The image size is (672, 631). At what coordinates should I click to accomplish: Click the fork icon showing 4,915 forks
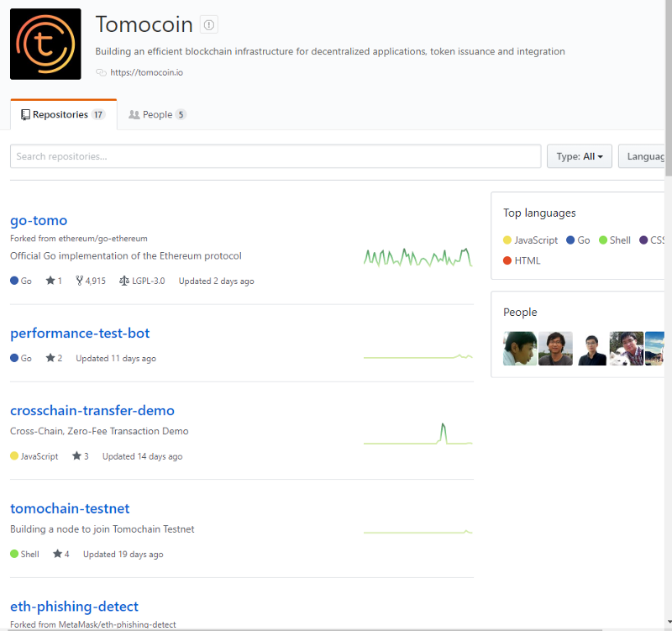(79, 281)
